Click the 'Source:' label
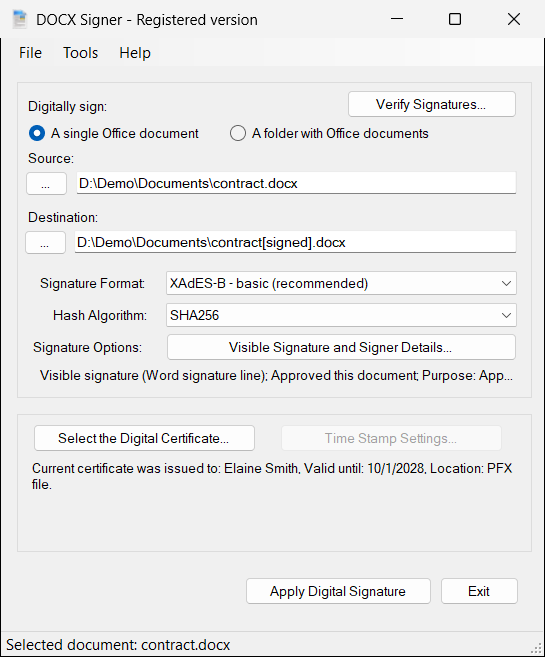 51,158
